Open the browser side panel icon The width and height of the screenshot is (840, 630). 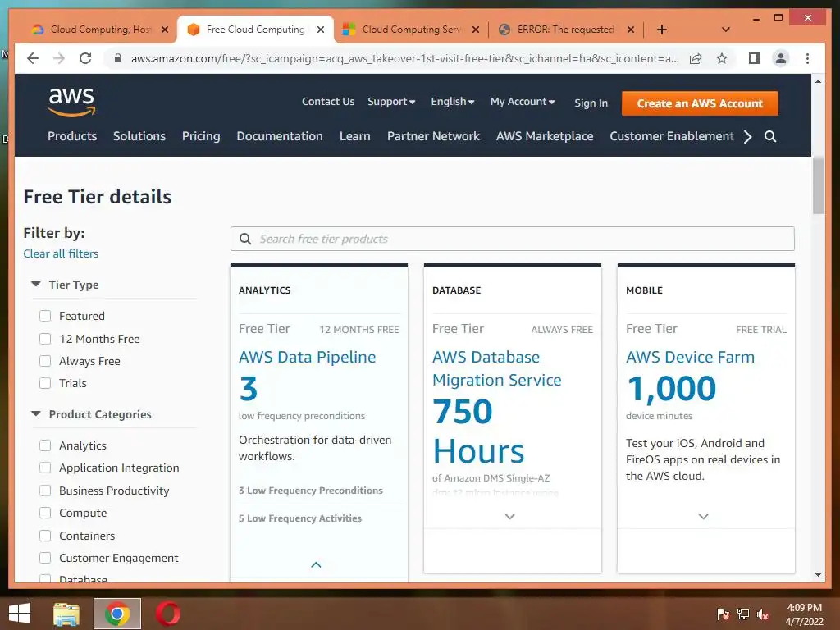(755, 58)
